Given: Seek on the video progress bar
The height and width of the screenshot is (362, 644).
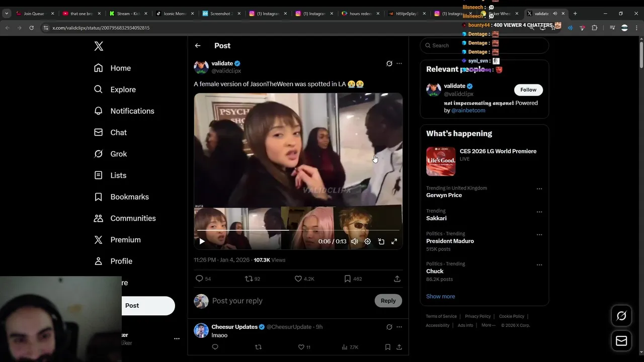Looking at the screenshot, I should pos(298,230).
